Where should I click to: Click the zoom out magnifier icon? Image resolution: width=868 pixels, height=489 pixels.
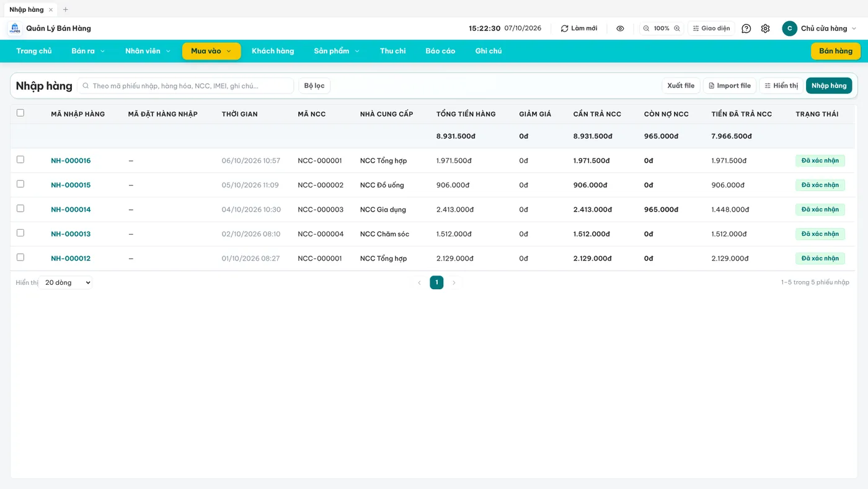(x=646, y=29)
